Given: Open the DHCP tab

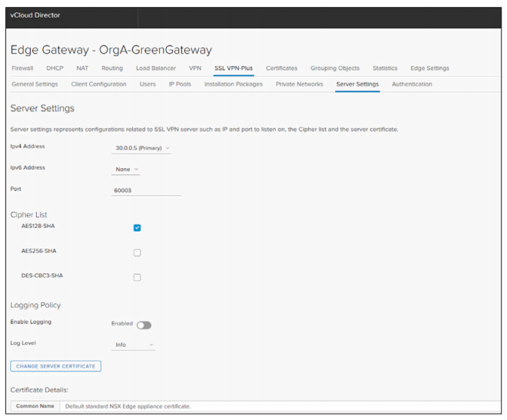Looking at the screenshot, I should (x=55, y=68).
